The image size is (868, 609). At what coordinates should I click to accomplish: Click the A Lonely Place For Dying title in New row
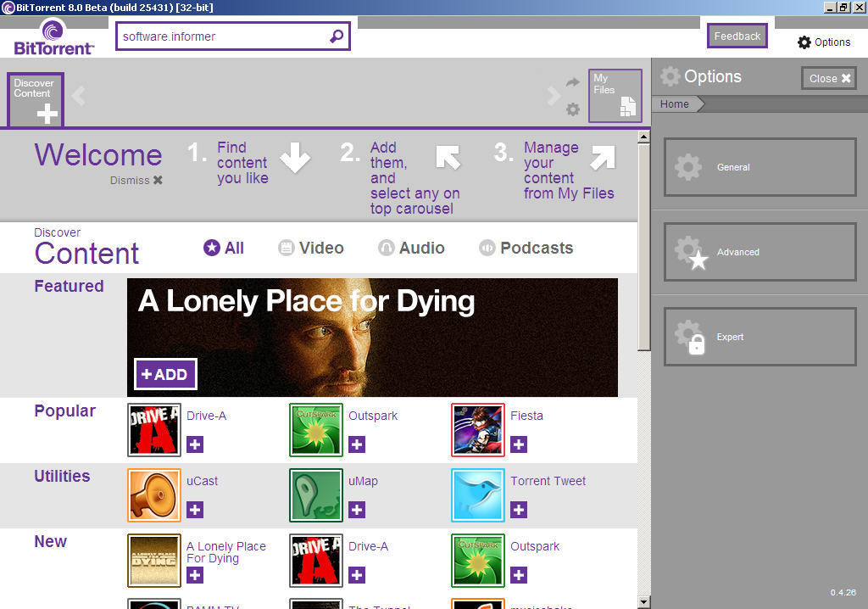point(226,552)
